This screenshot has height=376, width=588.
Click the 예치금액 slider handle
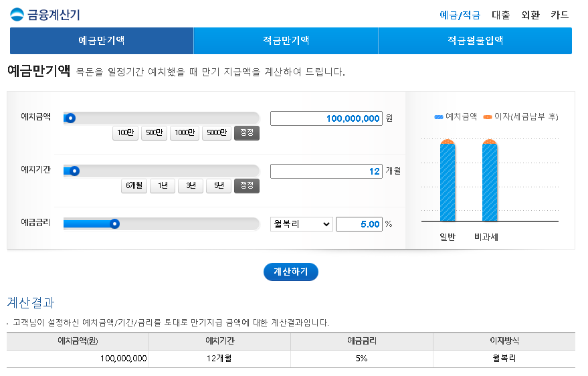click(70, 118)
